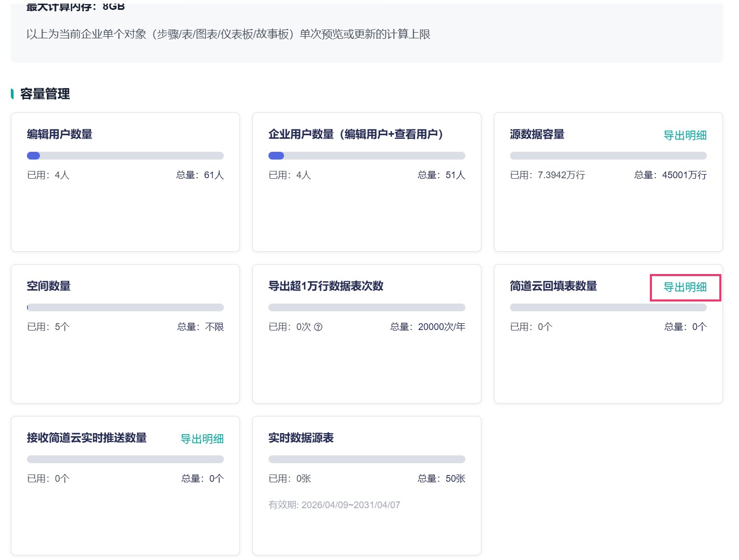The width and height of the screenshot is (739, 560).
Task: Click the help icon beside 已用: 0次
Action: tap(318, 327)
